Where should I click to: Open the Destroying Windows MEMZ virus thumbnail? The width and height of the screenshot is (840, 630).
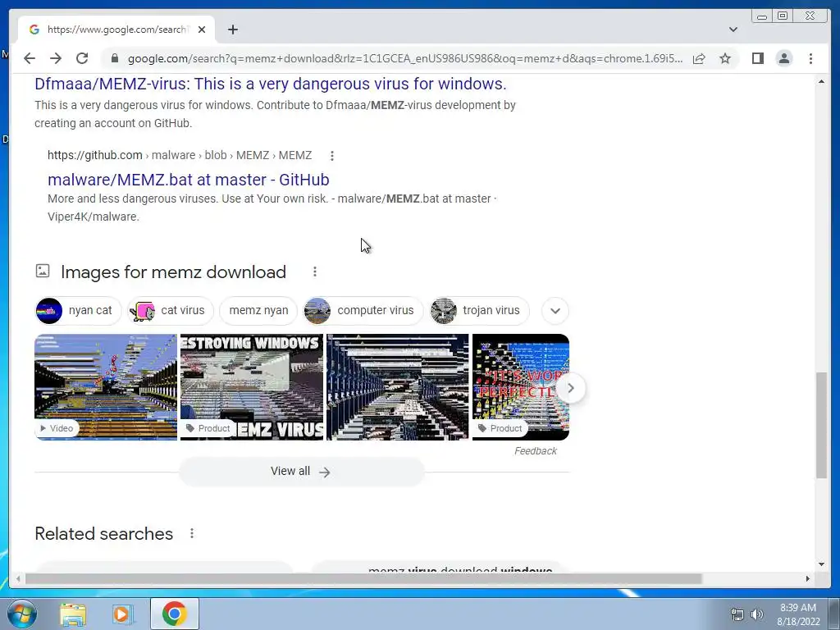tap(252, 387)
